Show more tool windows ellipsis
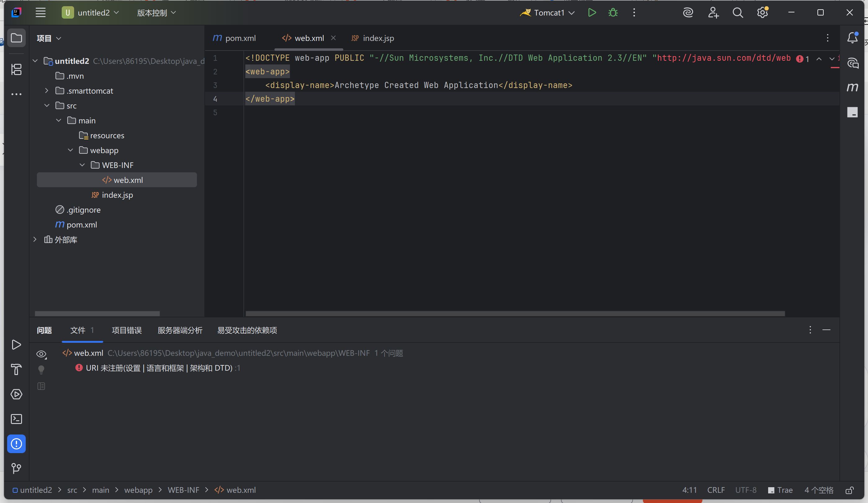 coord(16,94)
